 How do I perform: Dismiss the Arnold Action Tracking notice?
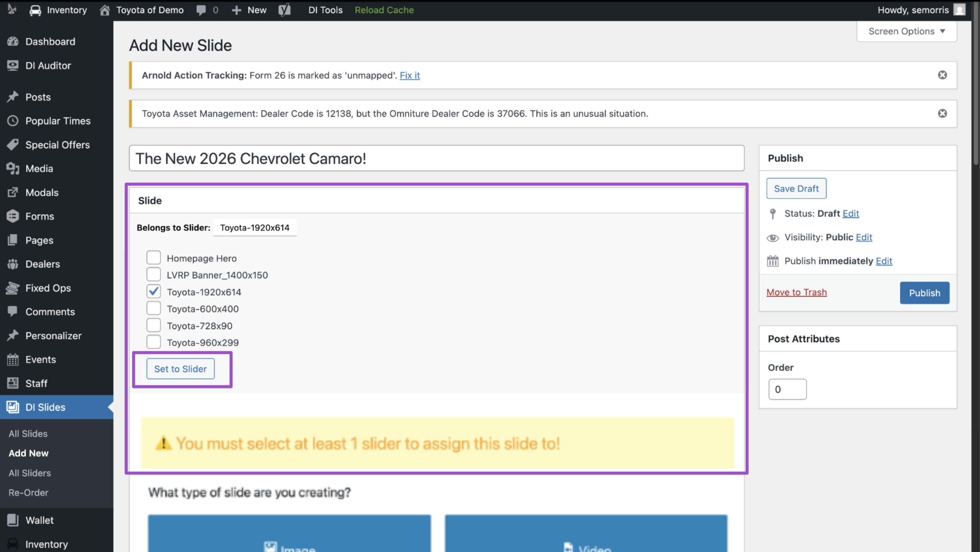(x=942, y=75)
